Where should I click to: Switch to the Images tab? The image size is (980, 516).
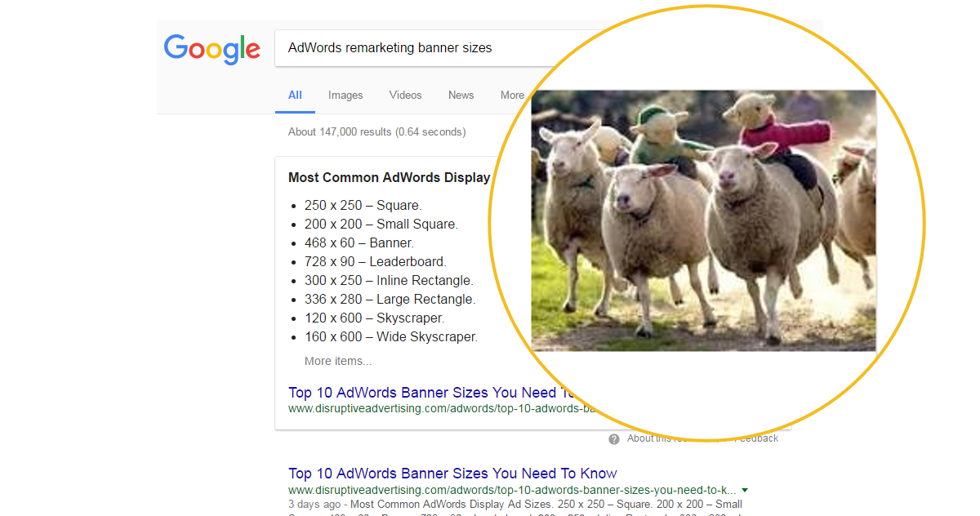[x=345, y=96]
